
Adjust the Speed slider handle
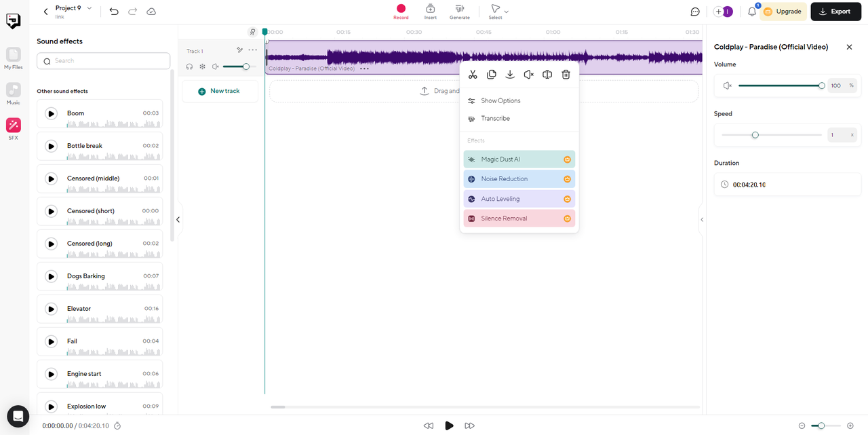coord(755,135)
